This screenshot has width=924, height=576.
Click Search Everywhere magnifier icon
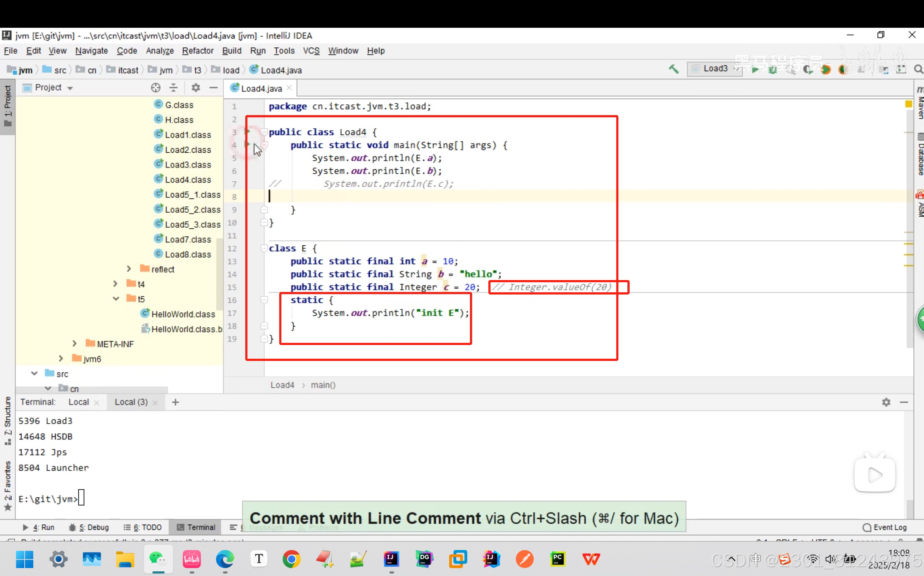918,69
